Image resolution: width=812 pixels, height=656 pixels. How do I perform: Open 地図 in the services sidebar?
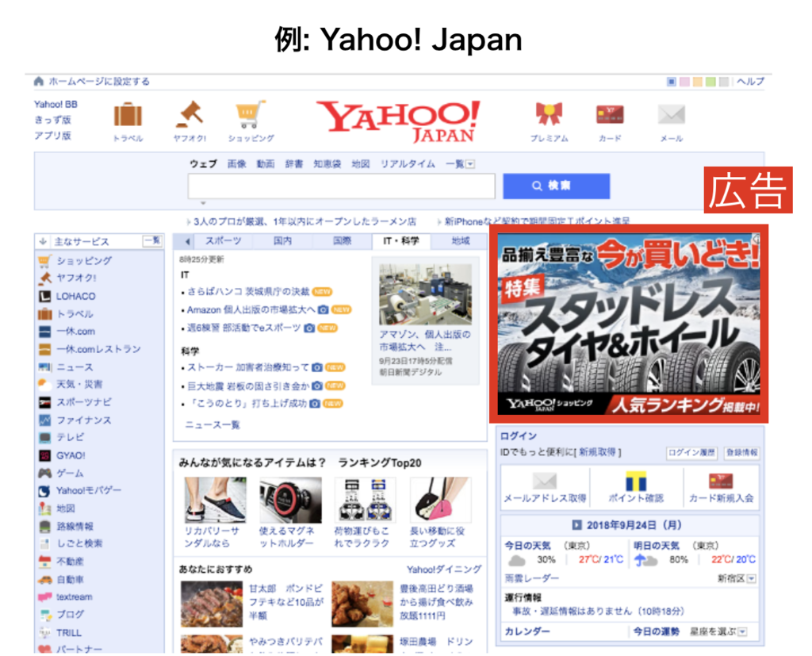coord(66,508)
